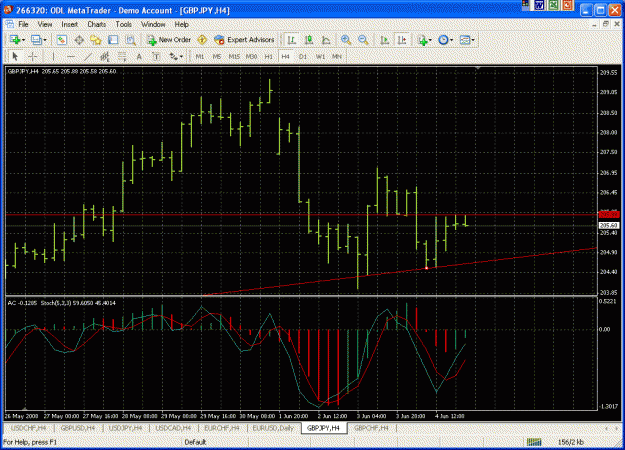Open the Strategy Tester magnifier icon
This screenshot has width=625, height=450.
pos(130,40)
